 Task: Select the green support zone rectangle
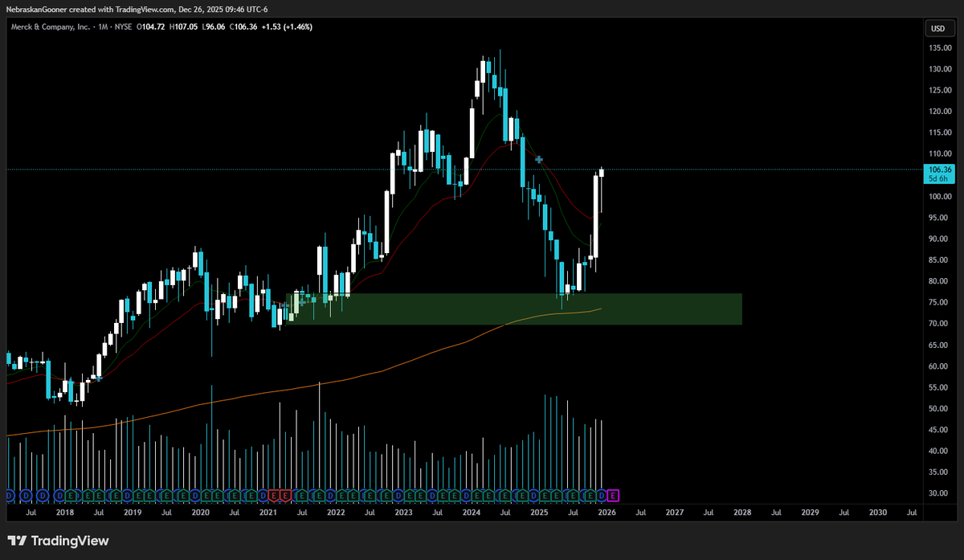pyautogui.click(x=514, y=309)
